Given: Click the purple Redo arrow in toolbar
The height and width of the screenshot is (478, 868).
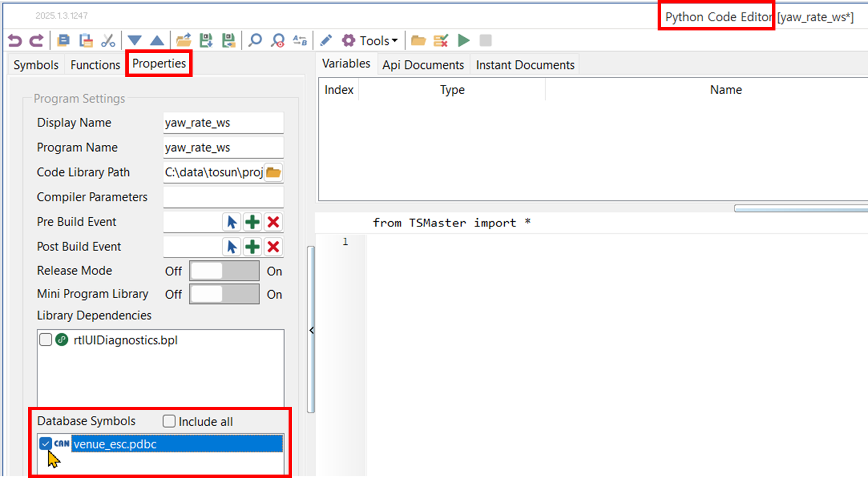Looking at the screenshot, I should click(x=36, y=41).
